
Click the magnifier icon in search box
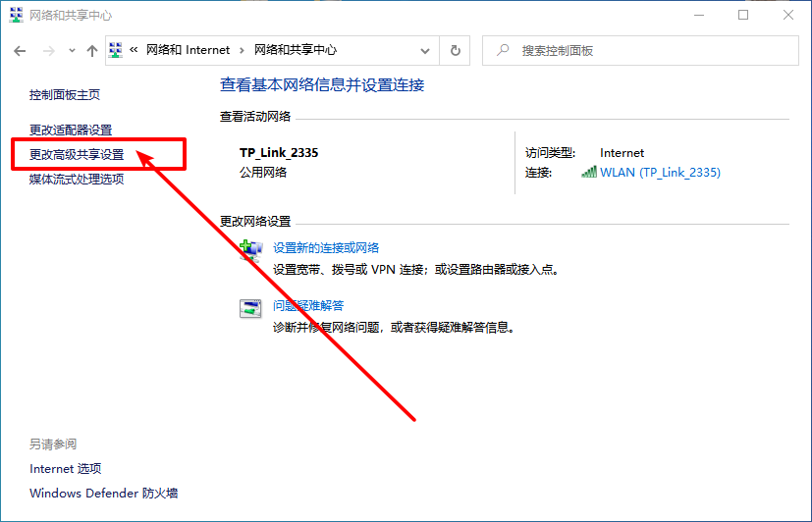[503, 50]
